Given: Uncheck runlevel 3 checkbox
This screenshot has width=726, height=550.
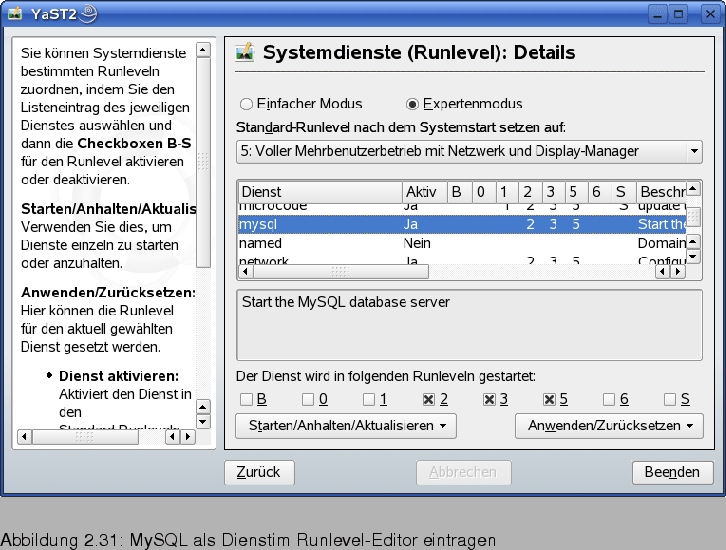Looking at the screenshot, I should click(489, 399).
